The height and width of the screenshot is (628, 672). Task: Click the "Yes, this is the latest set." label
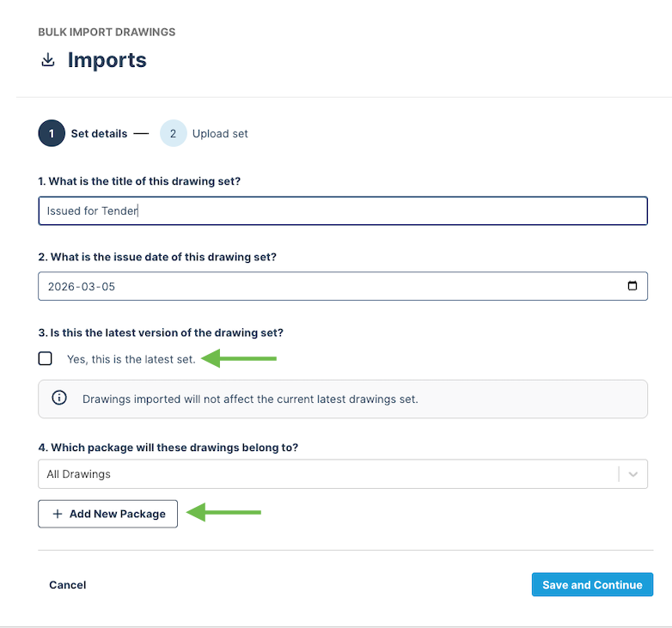pyautogui.click(x=131, y=359)
